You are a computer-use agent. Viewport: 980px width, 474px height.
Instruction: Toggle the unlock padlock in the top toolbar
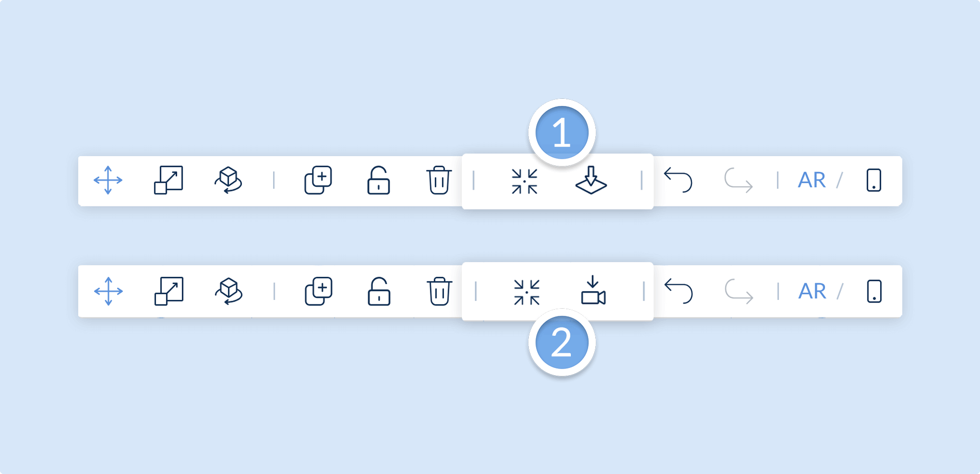378,180
